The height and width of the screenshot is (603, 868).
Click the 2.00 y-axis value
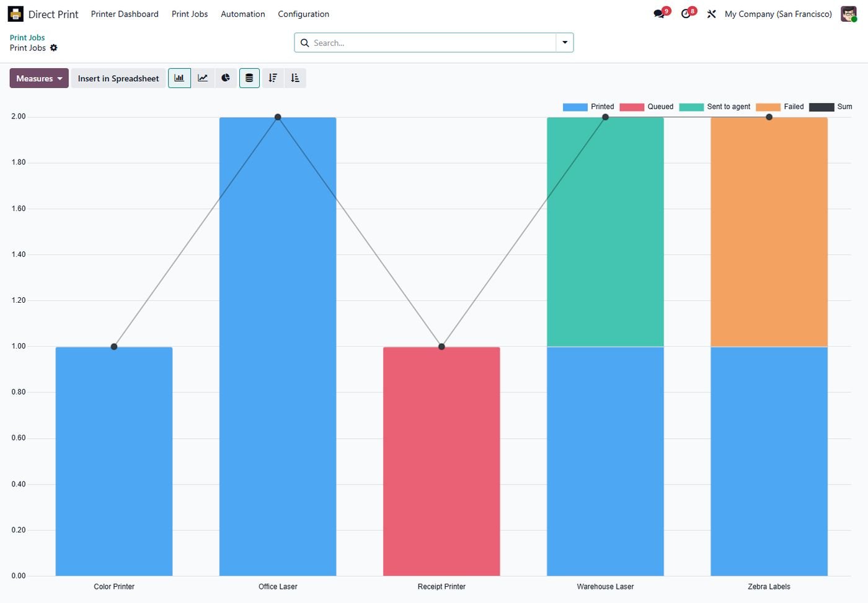point(19,117)
